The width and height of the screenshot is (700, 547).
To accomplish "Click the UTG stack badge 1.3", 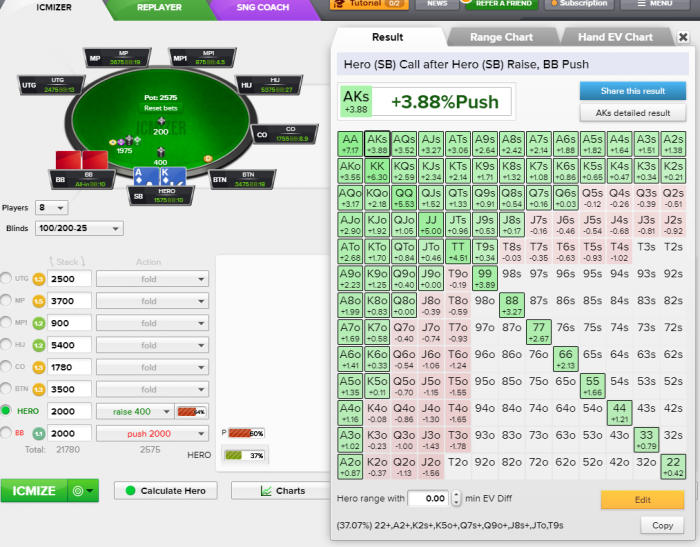I will pyautogui.click(x=39, y=279).
